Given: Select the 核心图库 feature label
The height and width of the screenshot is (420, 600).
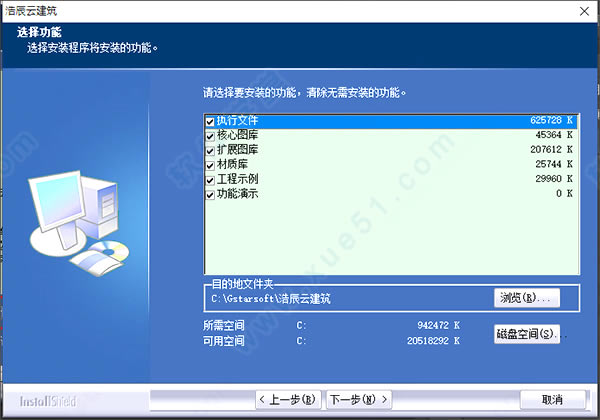Looking at the screenshot, I should point(238,135).
